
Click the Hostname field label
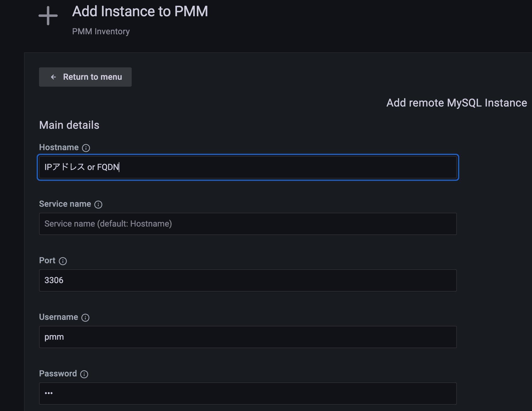[59, 147]
